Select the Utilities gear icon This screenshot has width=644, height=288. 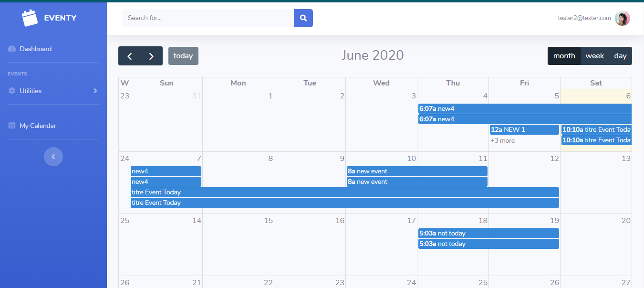pyautogui.click(x=11, y=91)
